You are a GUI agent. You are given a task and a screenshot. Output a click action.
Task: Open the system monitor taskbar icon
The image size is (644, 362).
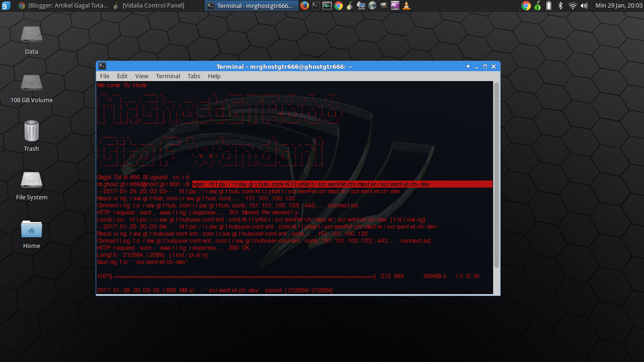[x=327, y=6]
